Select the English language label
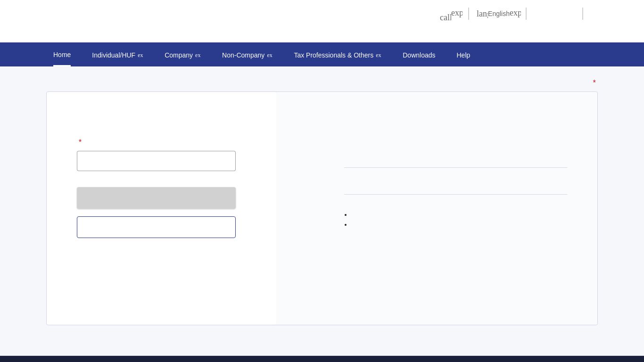 coord(498,14)
